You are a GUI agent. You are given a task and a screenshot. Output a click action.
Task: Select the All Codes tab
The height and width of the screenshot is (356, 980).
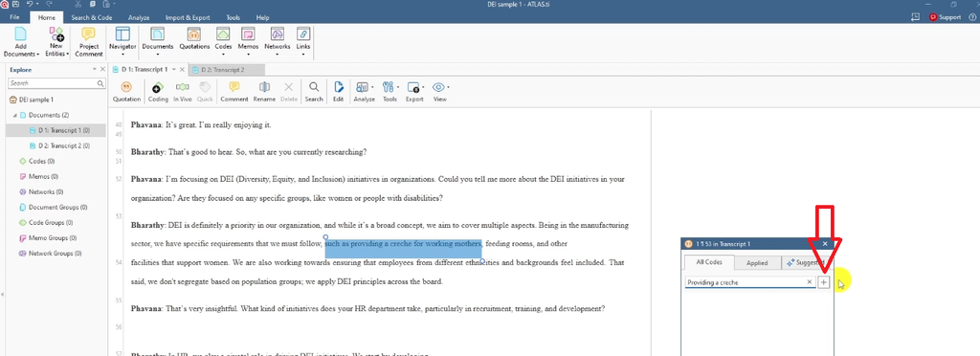point(709,263)
